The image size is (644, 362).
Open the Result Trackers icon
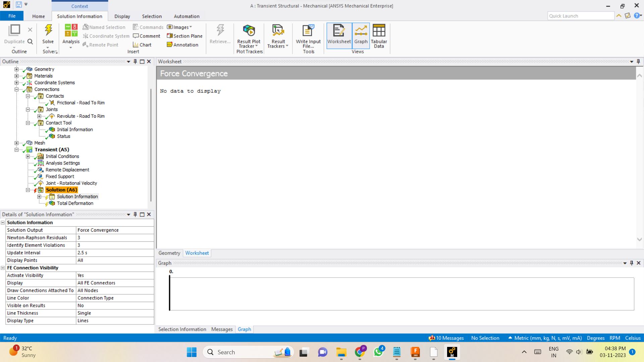pos(278,31)
